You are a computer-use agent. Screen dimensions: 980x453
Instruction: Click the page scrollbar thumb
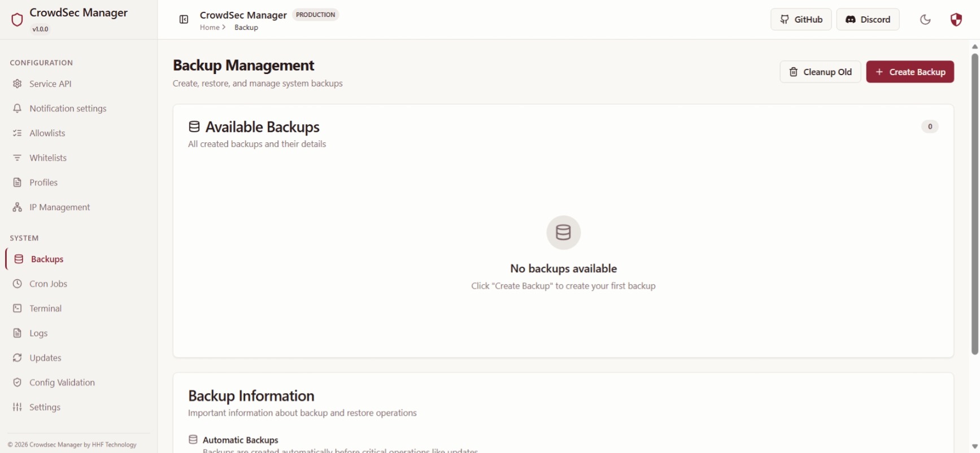(x=974, y=204)
